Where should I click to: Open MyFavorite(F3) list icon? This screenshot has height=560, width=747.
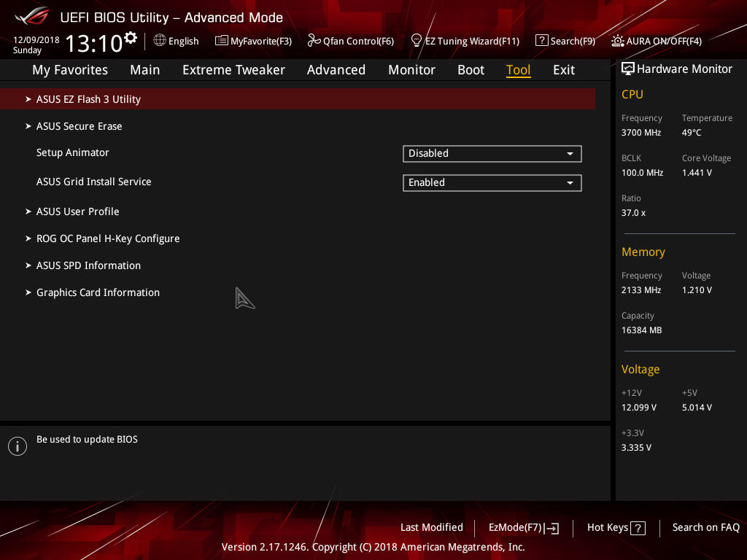(222, 41)
